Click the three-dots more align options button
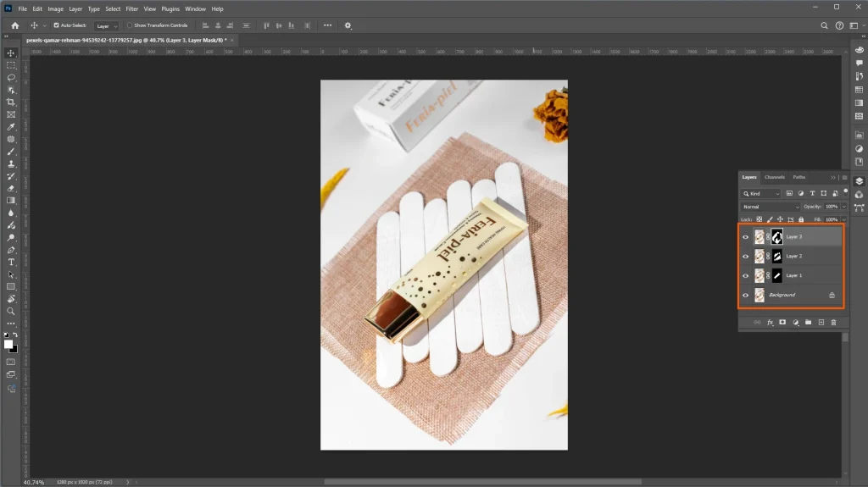This screenshot has height=487, width=868. [328, 25]
